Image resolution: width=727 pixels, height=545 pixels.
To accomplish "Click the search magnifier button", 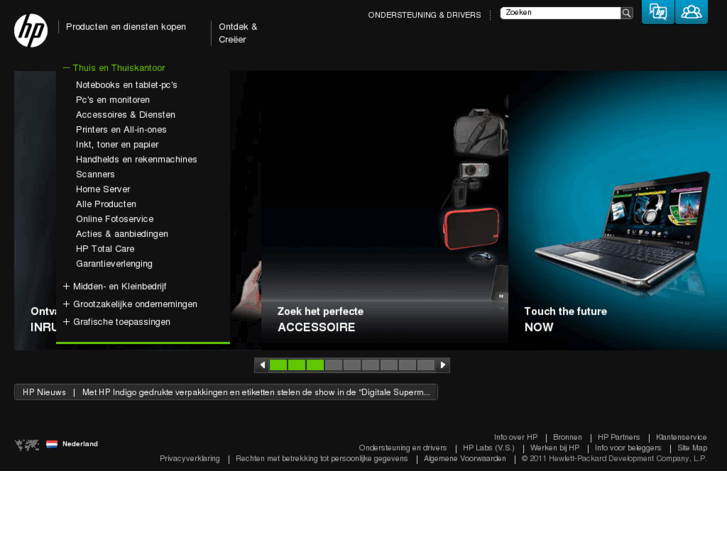I will [x=626, y=13].
